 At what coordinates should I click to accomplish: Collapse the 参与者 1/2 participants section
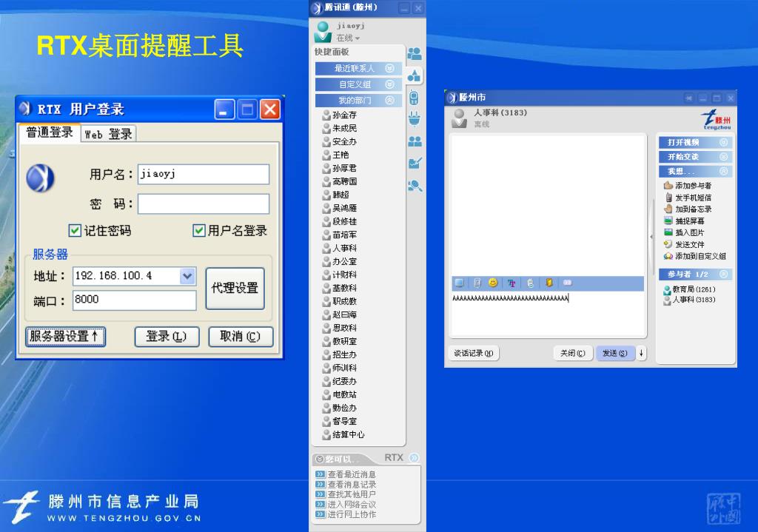[x=695, y=275]
